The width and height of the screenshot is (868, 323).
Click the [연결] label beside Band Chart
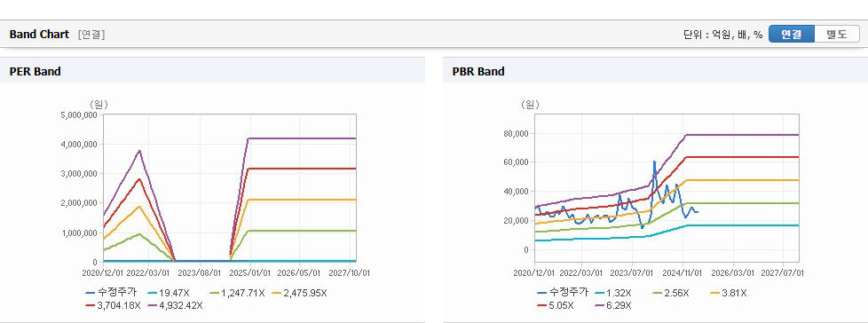[x=91, y=35]
